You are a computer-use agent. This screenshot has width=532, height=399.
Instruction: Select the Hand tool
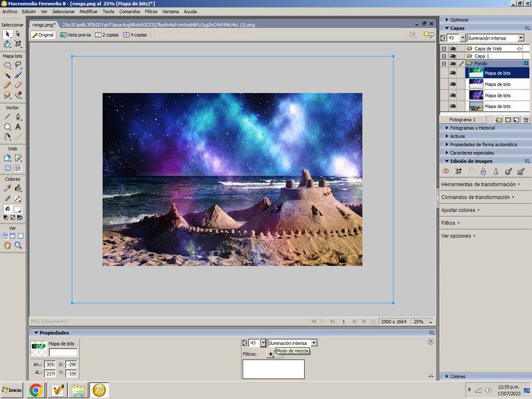coord(7,245)
